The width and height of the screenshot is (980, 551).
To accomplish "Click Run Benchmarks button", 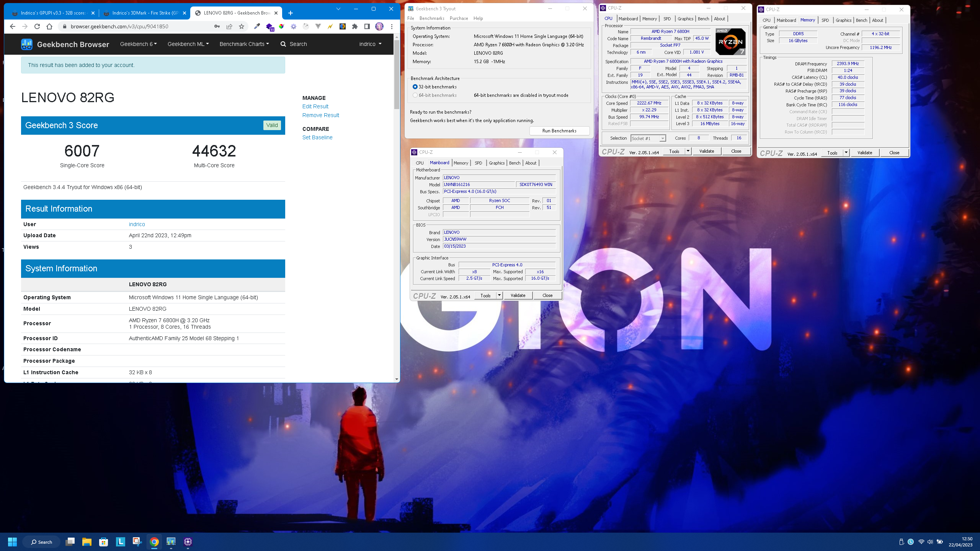I will (x=559, y=131).
